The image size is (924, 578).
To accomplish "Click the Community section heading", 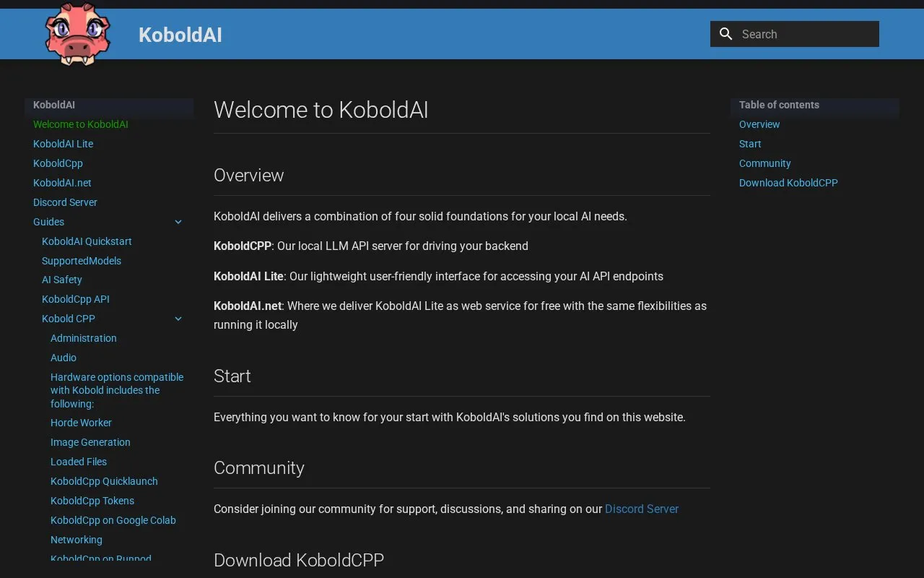I will coord(259,468).
